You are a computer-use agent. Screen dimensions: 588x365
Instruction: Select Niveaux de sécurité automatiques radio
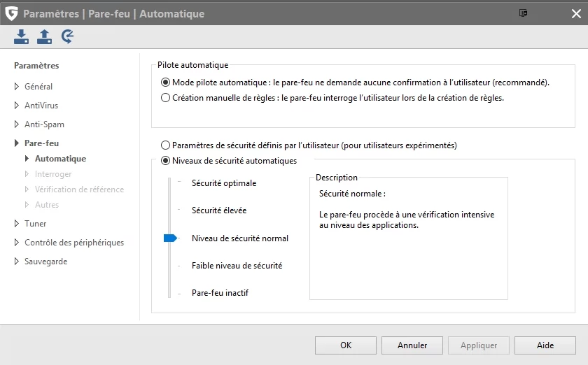[165, 161]
